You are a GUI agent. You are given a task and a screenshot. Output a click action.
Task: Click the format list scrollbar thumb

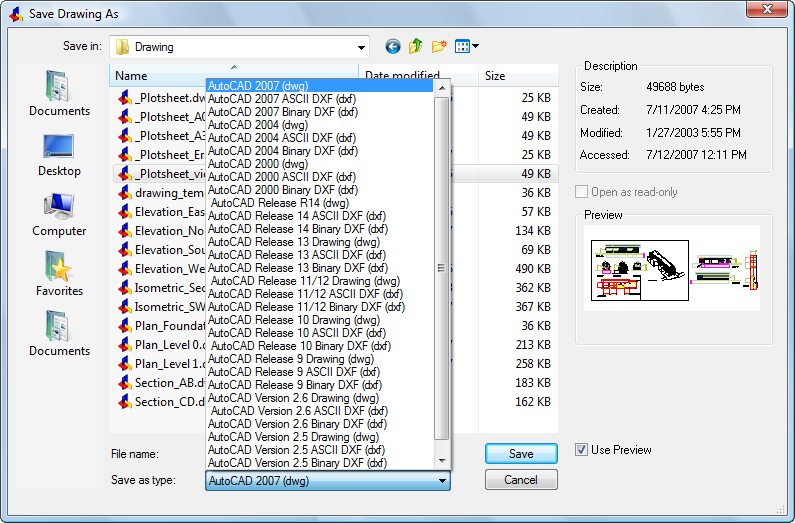(x=442, y=268)
